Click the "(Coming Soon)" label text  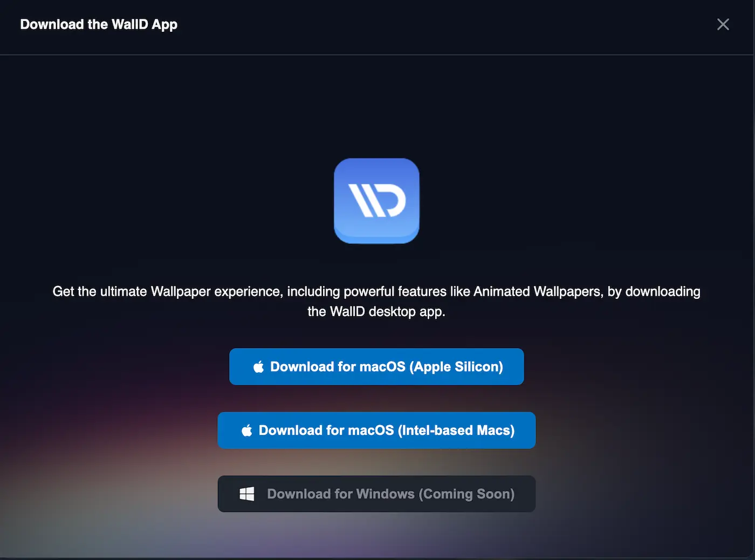(466, 494)
